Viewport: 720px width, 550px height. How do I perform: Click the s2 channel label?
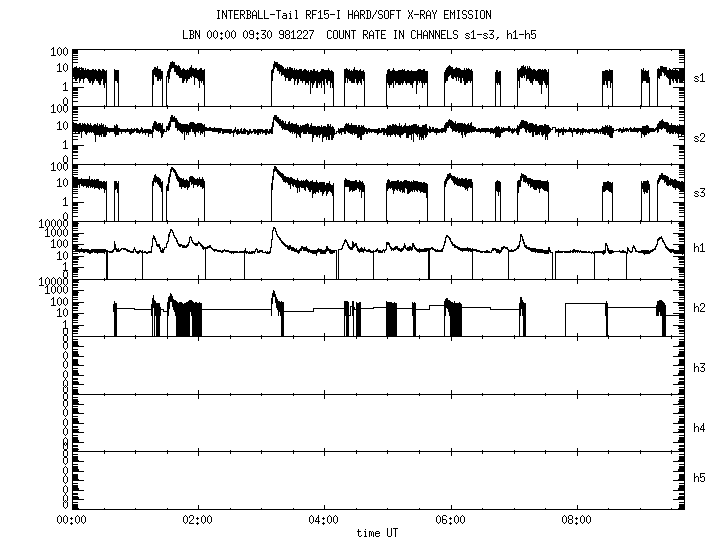pos(700,136)
